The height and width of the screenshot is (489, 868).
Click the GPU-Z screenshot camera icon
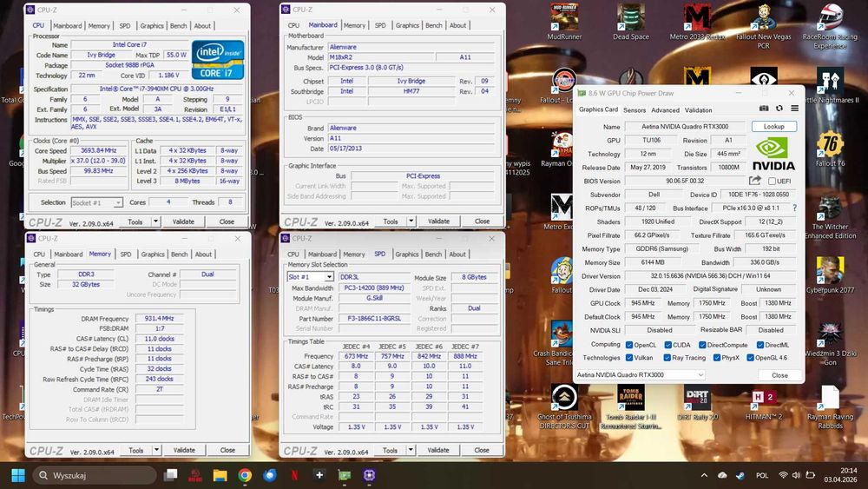pyautogui.click(x=763, y=109)
